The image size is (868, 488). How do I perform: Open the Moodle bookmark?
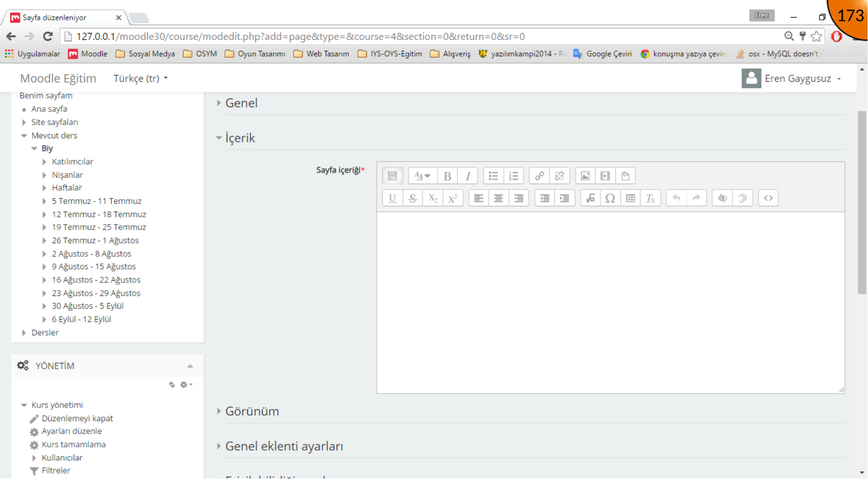click(88, 54)
